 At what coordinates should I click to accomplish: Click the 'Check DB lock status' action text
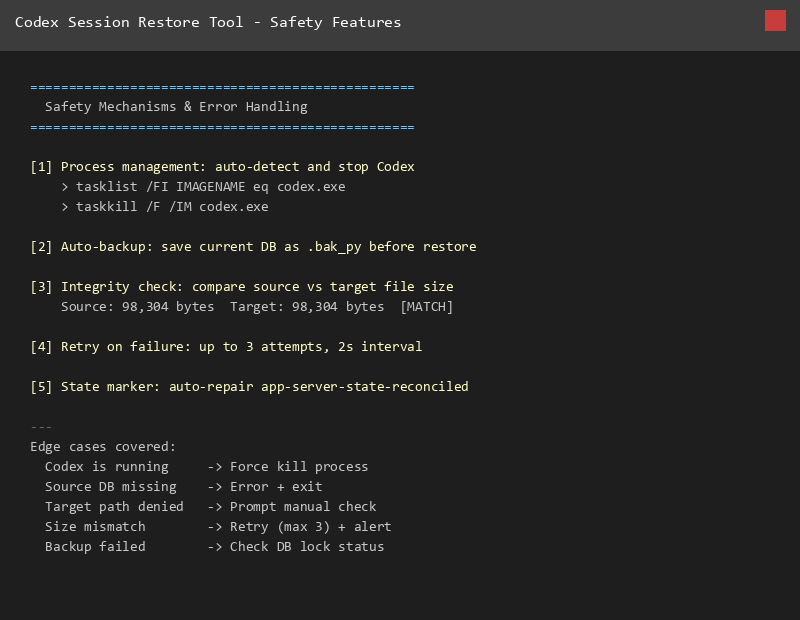pyautogui.click(x=307, y=547)
